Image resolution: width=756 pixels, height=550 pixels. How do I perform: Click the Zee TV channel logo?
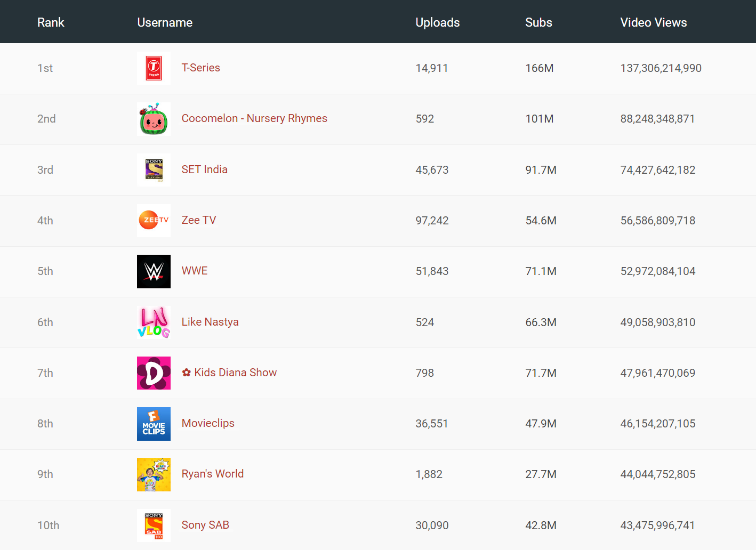point(154,220)
